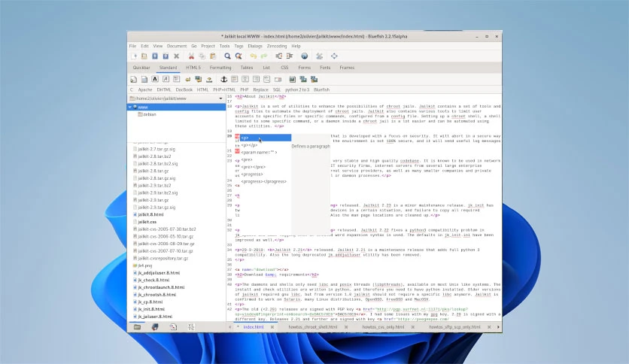This screenshot has height=364, width=629.
Task: Switch to the howtos_chroot_shell.html document tab
Action: [312, 327]
